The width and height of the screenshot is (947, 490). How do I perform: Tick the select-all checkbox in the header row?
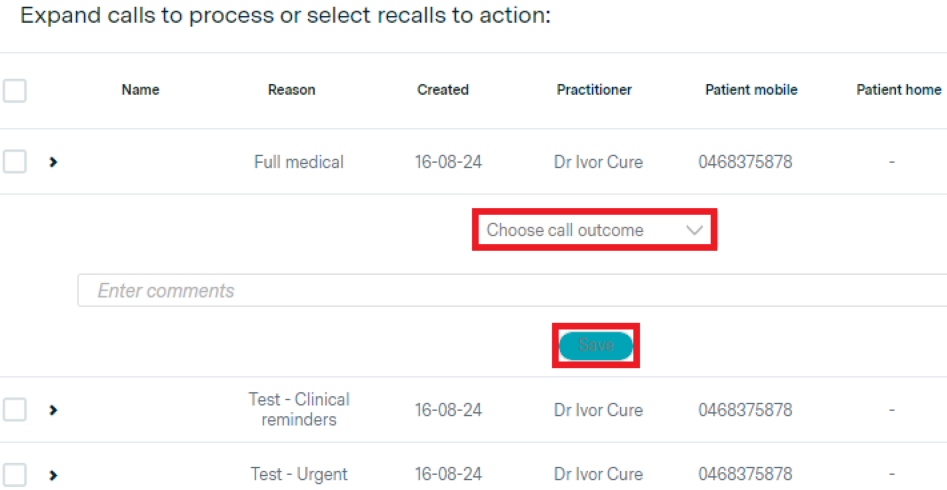(14, 91)
